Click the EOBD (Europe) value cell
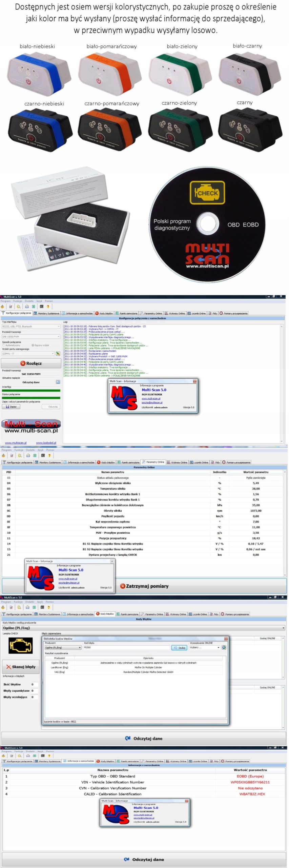This screenshot has width=289, height=868. pos(250,776)
